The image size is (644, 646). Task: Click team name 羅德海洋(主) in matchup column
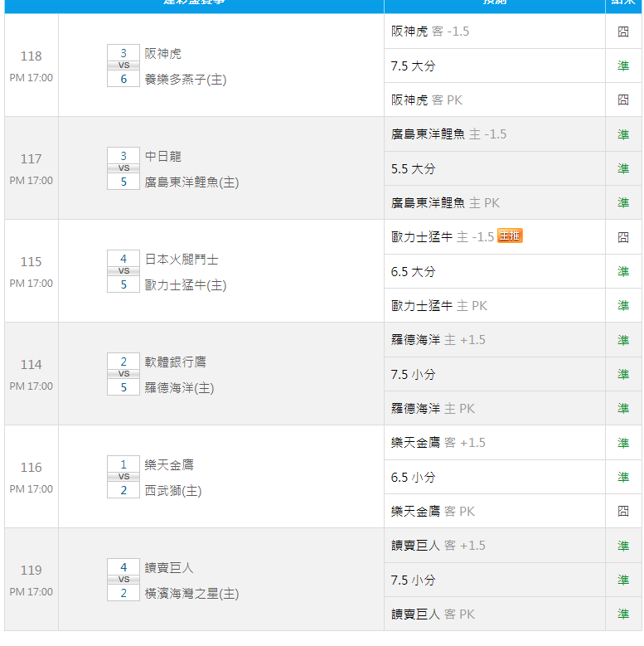(x=179, y=387)
